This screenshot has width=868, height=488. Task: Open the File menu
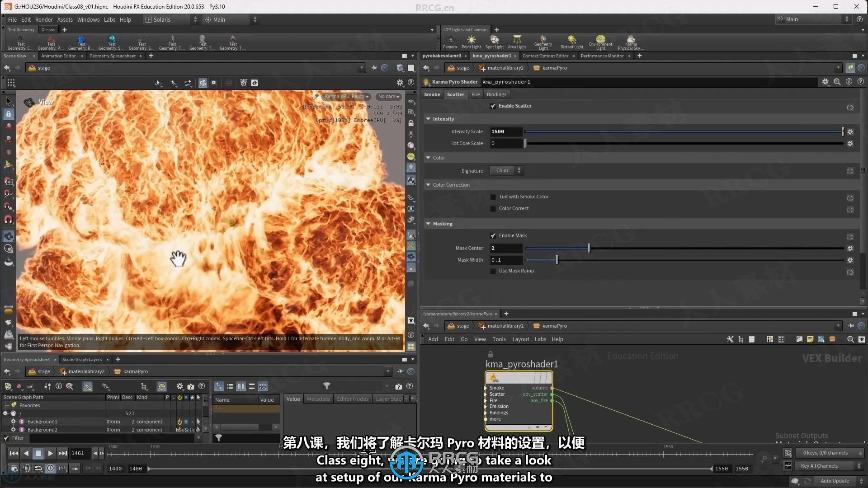[12, 20]
